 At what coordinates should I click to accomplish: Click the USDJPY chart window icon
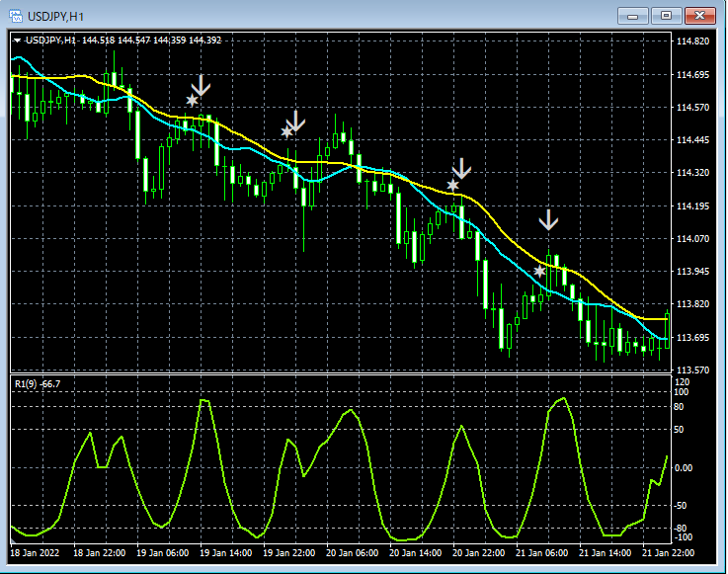(16, 16)
